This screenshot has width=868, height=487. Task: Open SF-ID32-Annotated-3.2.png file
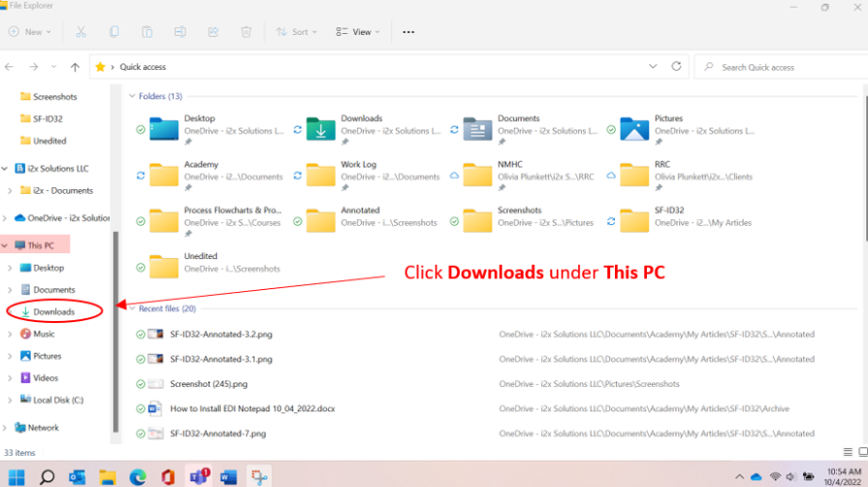pyautogui.click(x=221, y=335)
